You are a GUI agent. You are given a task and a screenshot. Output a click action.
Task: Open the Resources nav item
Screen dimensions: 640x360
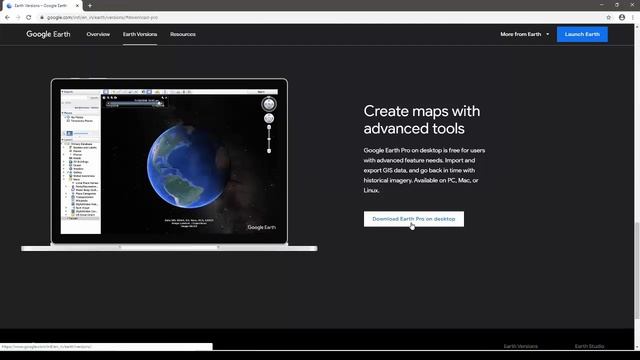pos(183,34)
